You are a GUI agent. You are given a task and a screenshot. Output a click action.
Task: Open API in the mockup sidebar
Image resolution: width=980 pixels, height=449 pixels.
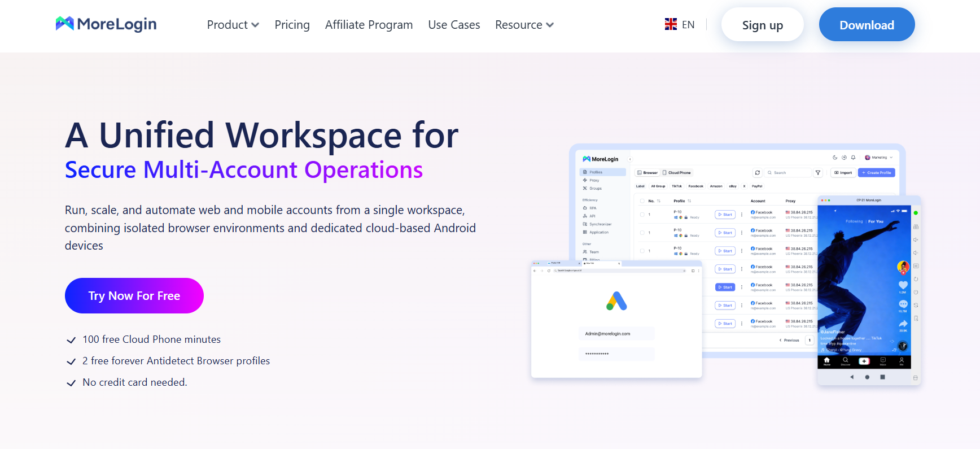click(589, 216)
